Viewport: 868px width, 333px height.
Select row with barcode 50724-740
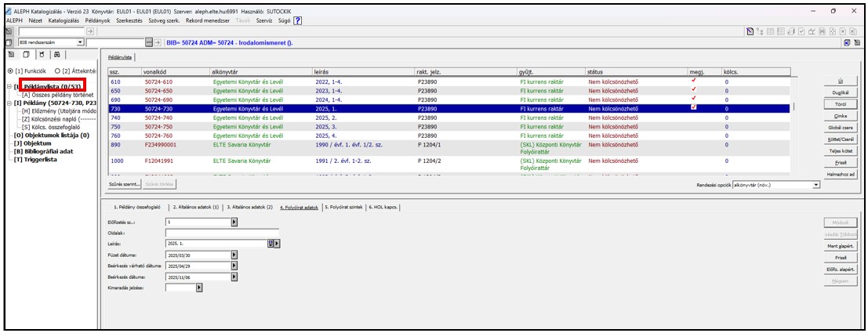click(x=449, y=118)
